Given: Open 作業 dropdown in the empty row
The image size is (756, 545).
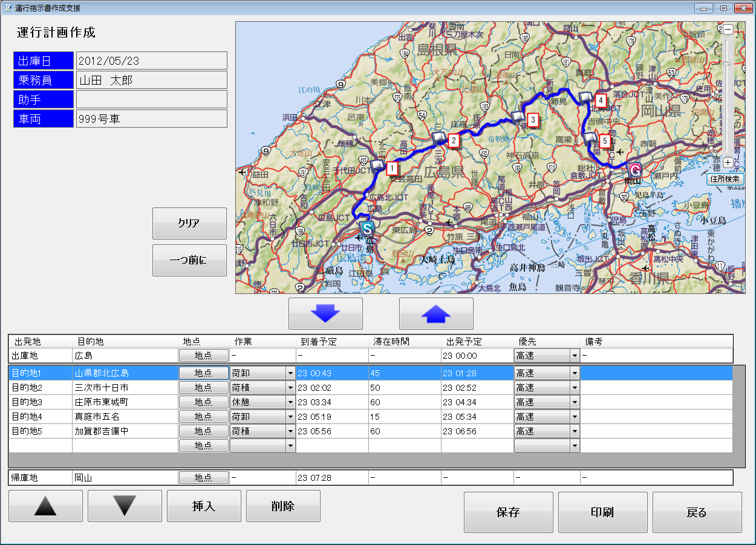Looking at the screenshot, I should [x=290, y=446].
